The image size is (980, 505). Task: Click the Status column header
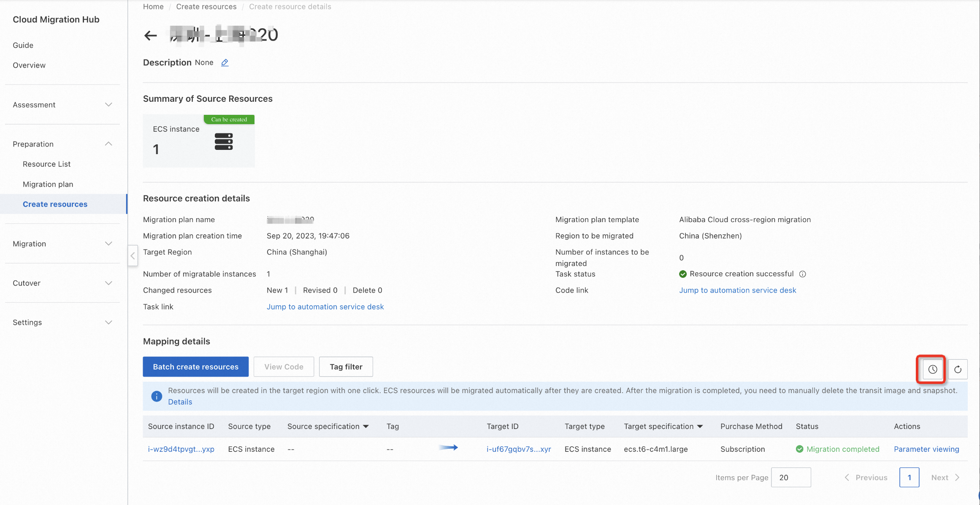(x=807, y=426)
